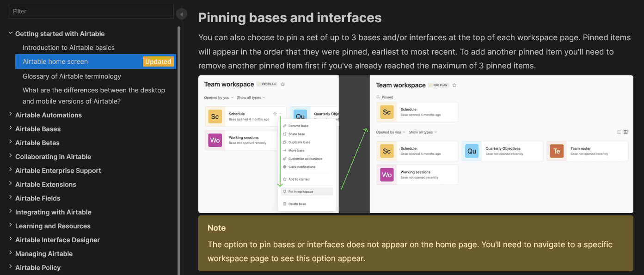The image size is (644, 275).
Task: Click the Updated badge
Action: pyautogui.click(x=158, y=61)
